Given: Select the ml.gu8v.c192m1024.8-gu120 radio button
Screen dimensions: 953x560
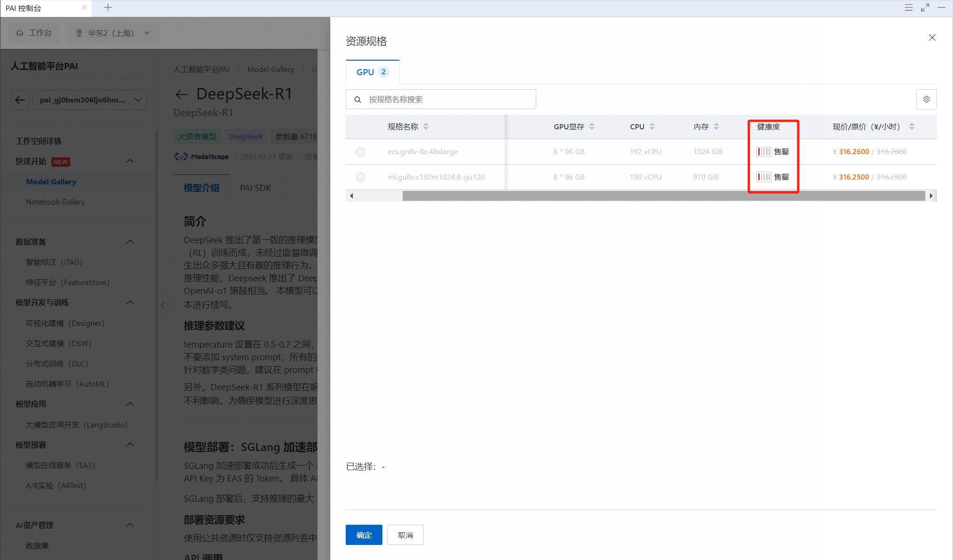Looking at the screenshot, I should coord(360,177).
